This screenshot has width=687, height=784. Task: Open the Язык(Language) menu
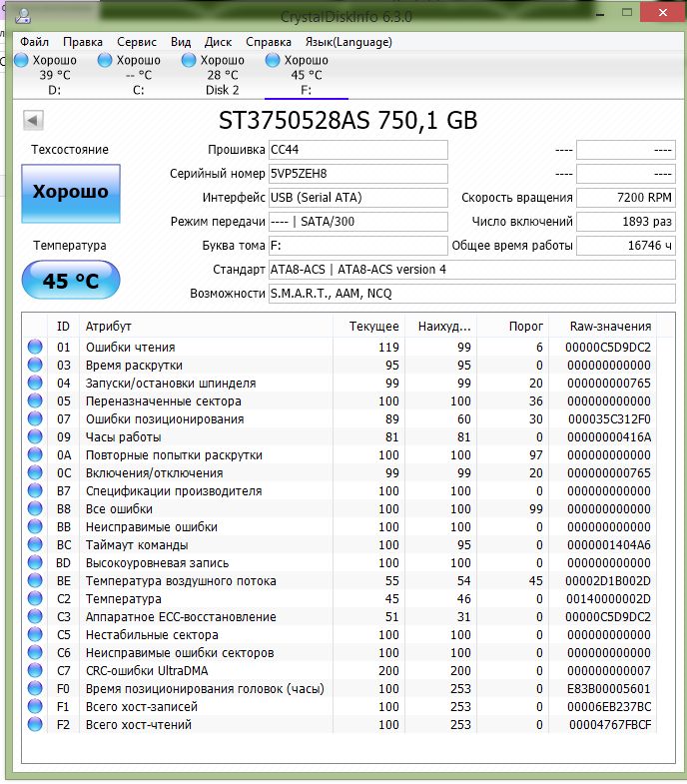pyautogui.click(x=348, y=42)
